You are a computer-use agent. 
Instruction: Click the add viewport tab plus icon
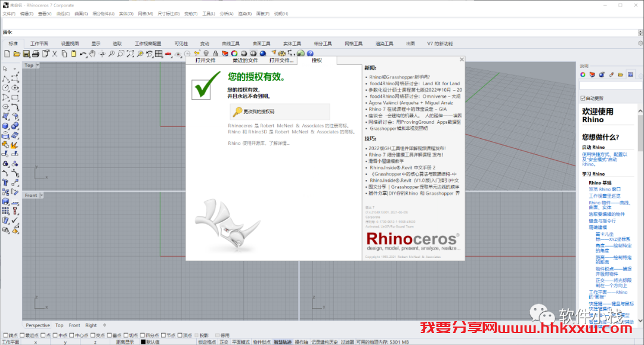pyautogui.click(x=105, y=325)
